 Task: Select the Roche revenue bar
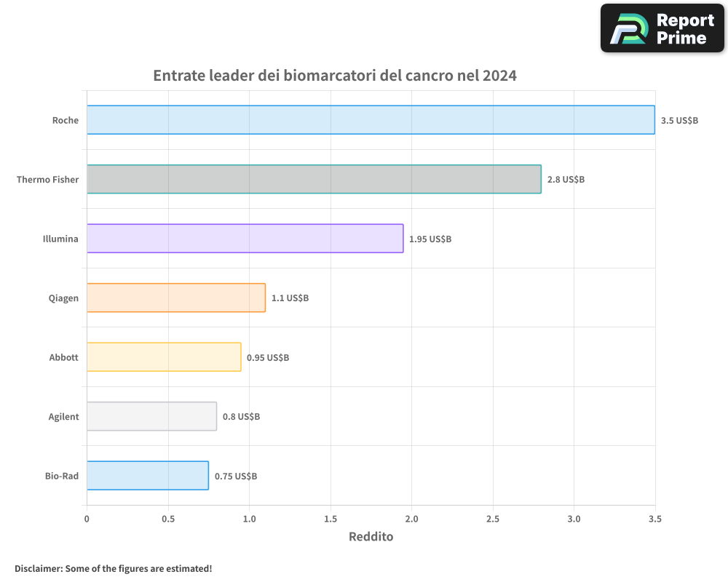click(x=371, y=120)
